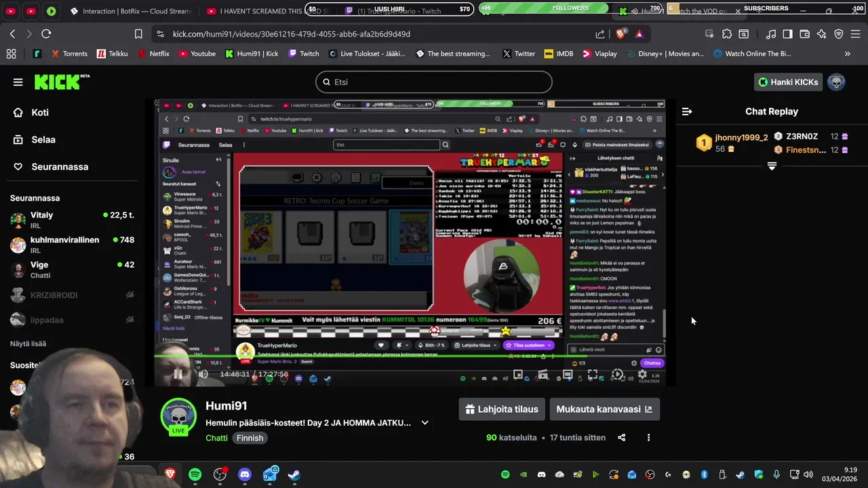Open kuhlmanvirallinen's followed channel
This screenshot has height=488, width=868.
(72, 245)
